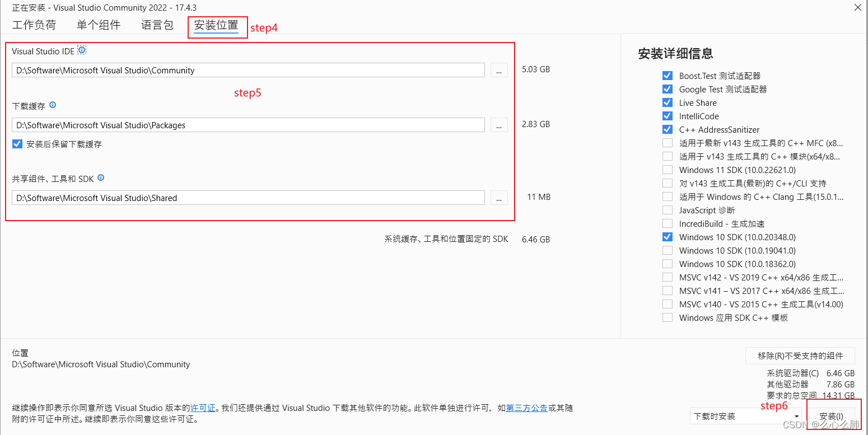The width and height of the screenshot is (868, 435).
Task: Click the 2.83 GB size value
Action: click(x=536, y=124)
